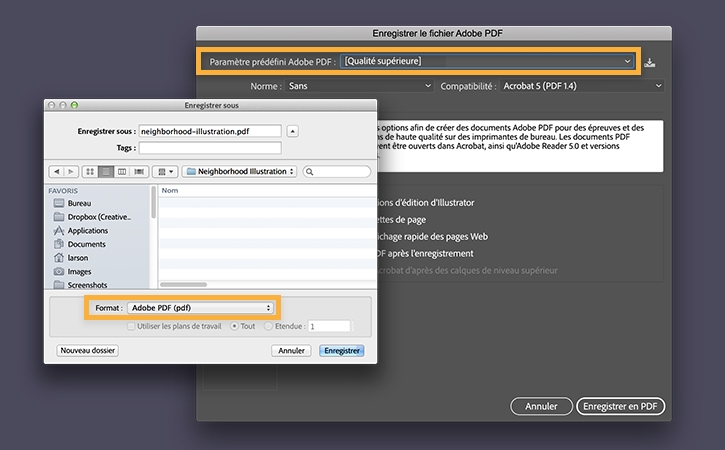725x450 pixels.
Task: Click the Bureau desktop icon
Action: click(x=59, y=203)
